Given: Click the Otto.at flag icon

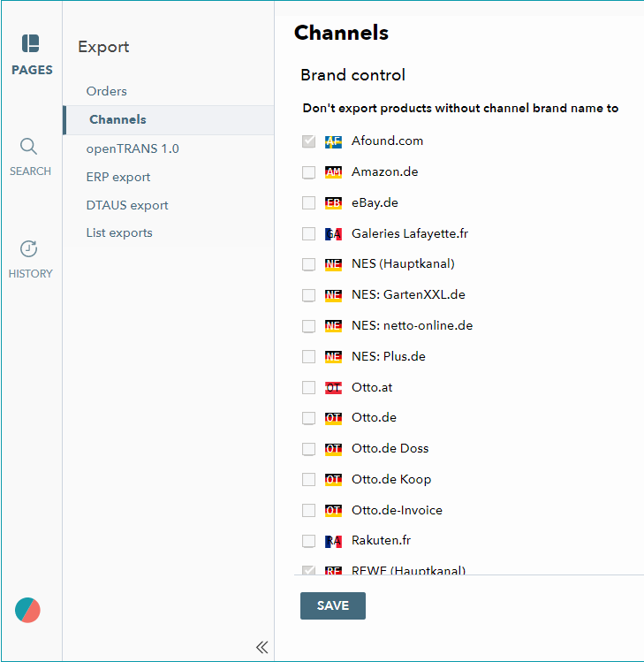Looking at the screenshot, I should [333, 388].
